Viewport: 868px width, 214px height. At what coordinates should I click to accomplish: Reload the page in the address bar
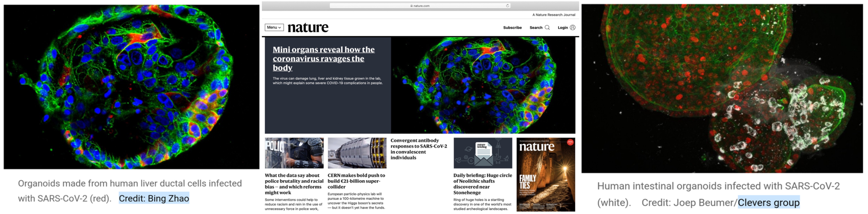point(507,6)
